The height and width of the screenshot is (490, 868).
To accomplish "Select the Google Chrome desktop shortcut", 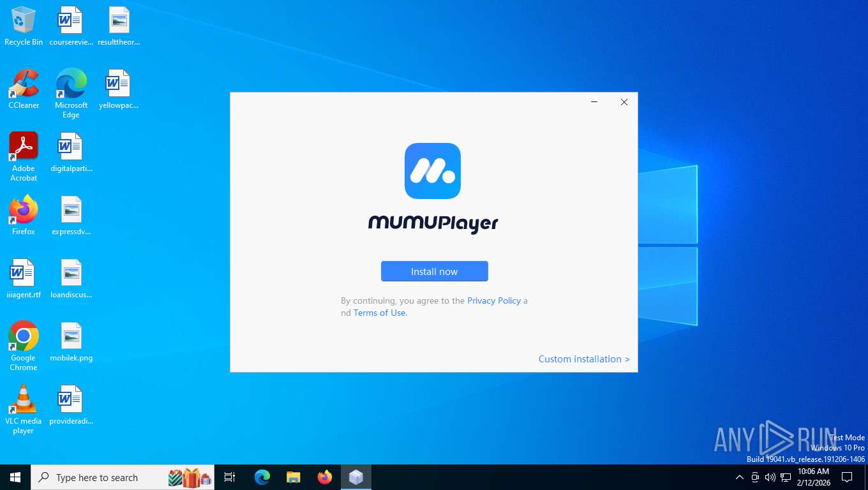I will [x=24, y=346].
